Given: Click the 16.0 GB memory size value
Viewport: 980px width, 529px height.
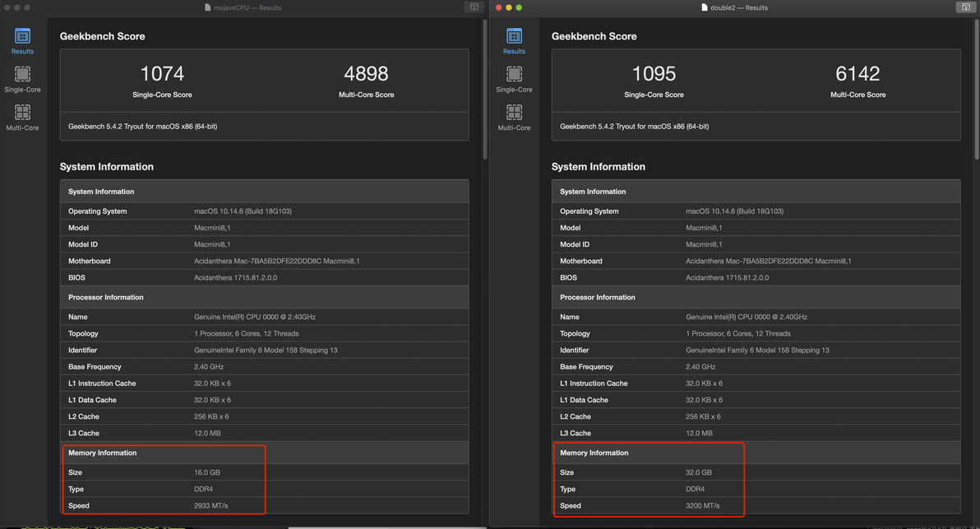Looking at the screenshot, I should pyautogui.click(x=207, y=473).
